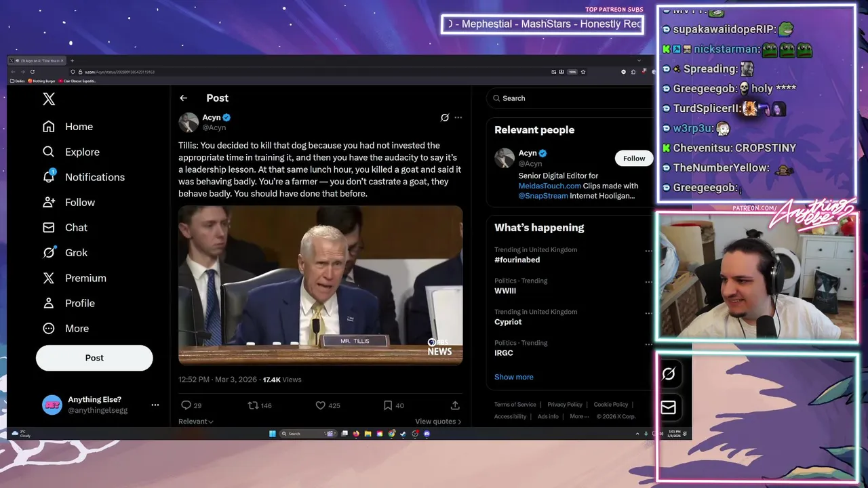This screenshot has height=488, width=868.
Task: Click the X logo in the sidebar
Action: click(49, 99)
